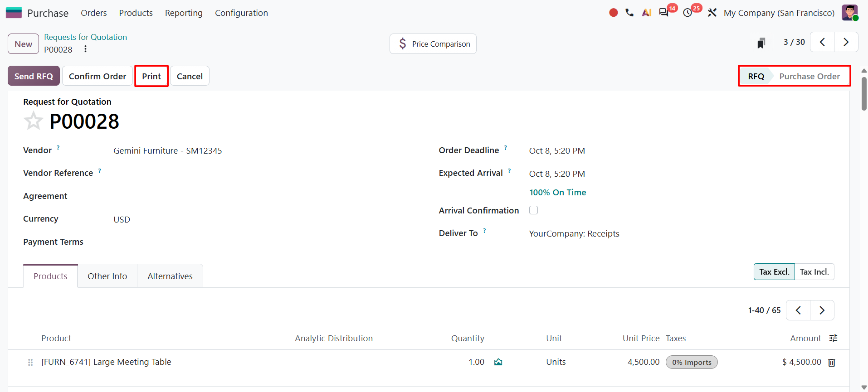Select the Products tab

coord(50,276)
